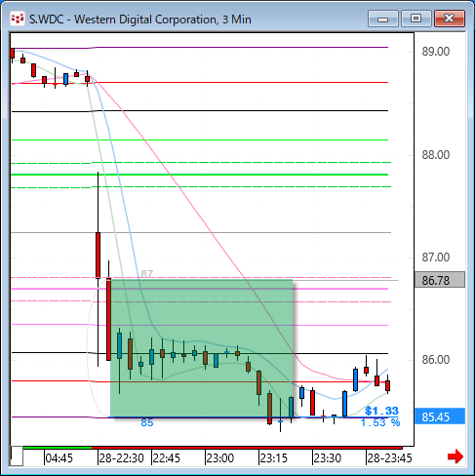Click the 89.00 price axis label
Image resolution: width=475 pixels, height=476 pixels.
coord(436,52)
